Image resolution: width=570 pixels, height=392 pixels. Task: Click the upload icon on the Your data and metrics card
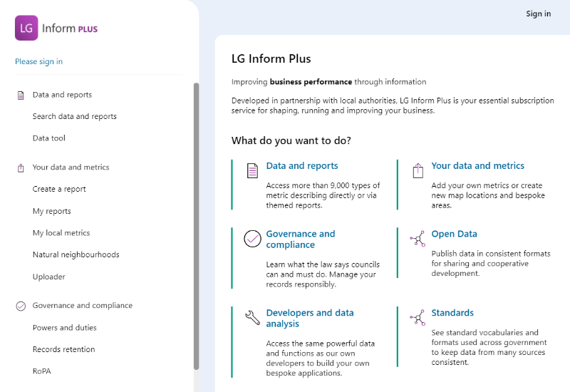click(418, 170)
